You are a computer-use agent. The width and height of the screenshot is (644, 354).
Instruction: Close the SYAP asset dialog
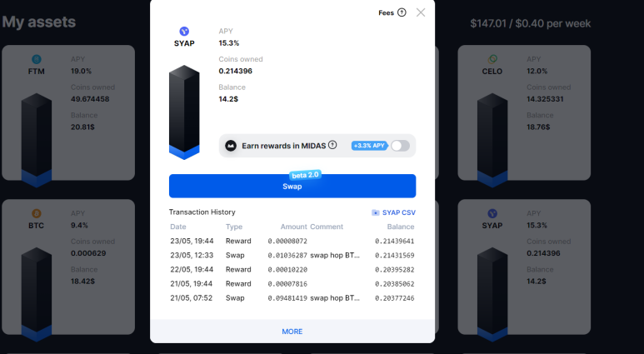click(x=421, y=12)
